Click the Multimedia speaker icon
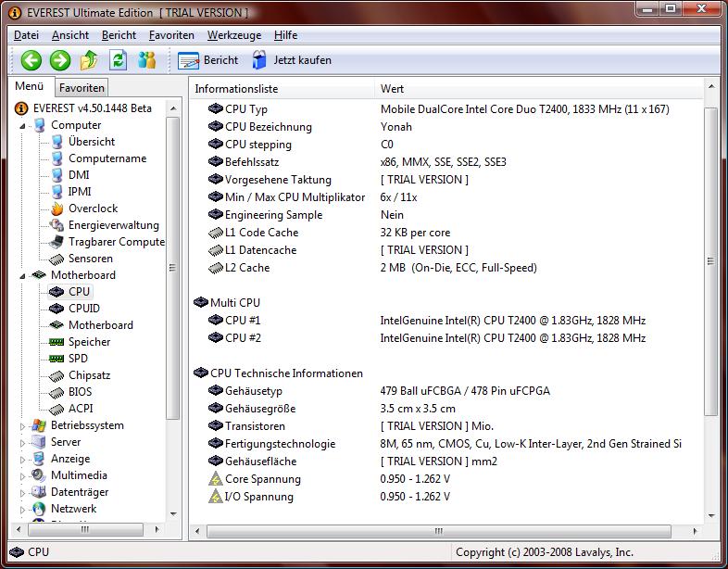The width and height of the screenshot is (728, 569). point(39,475)
